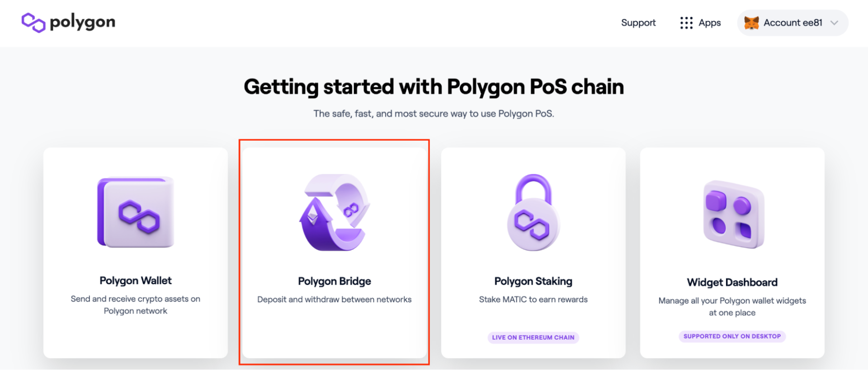Image resolution: width=868 pixels, height=370 pixels.
Task: Click the Polygon Bridge arrows icon
Action: click(x=335, y=212)
